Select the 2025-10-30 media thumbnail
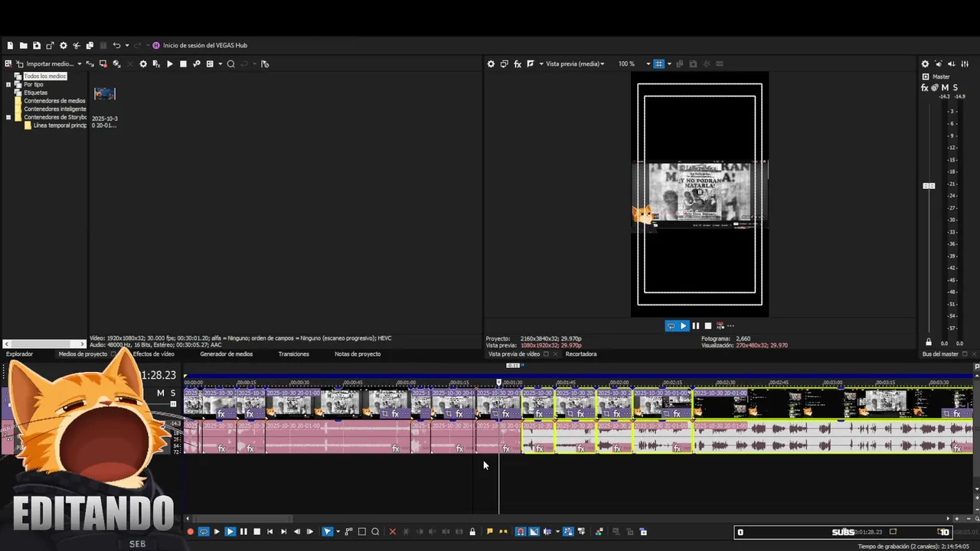 105,93
